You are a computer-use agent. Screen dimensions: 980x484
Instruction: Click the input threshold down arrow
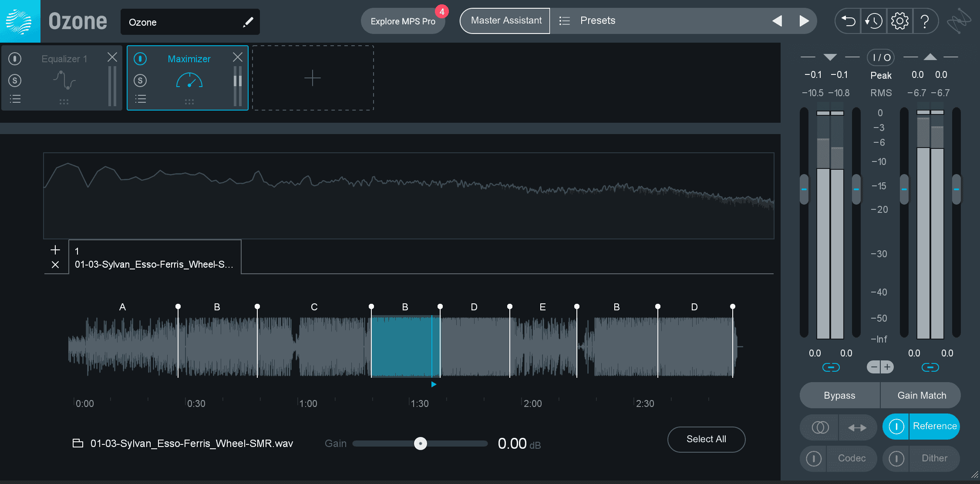[x=830, y=57]
